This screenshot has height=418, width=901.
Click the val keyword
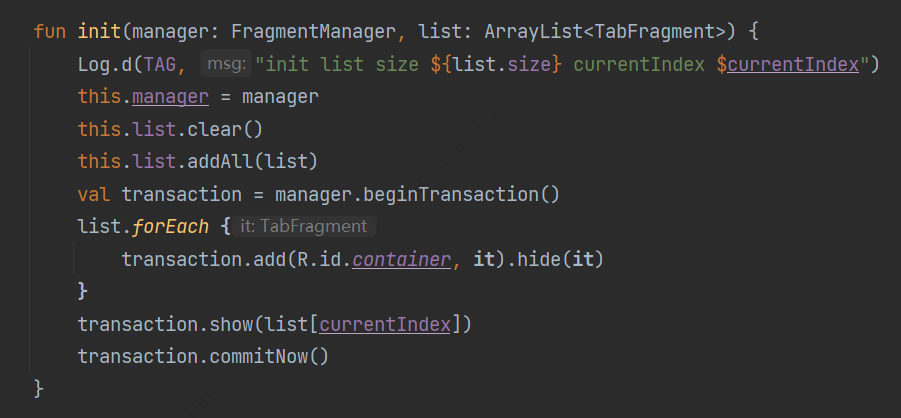click(93, 193)
